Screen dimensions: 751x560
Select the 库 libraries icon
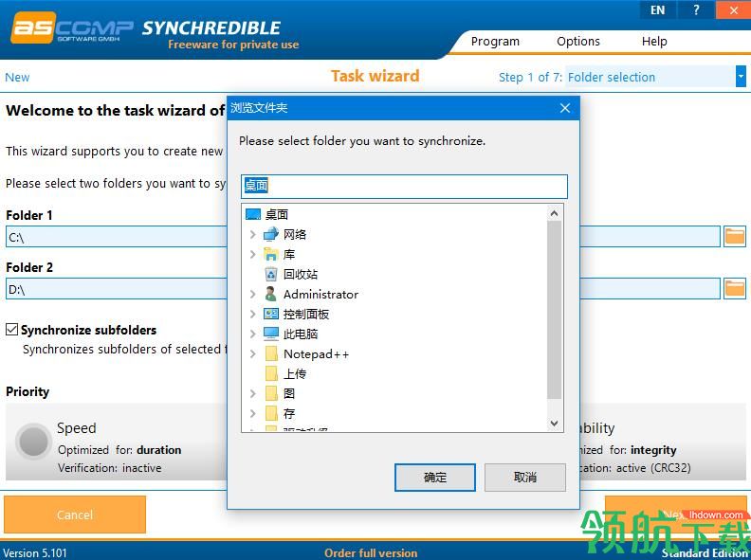[x=270, y=254]
